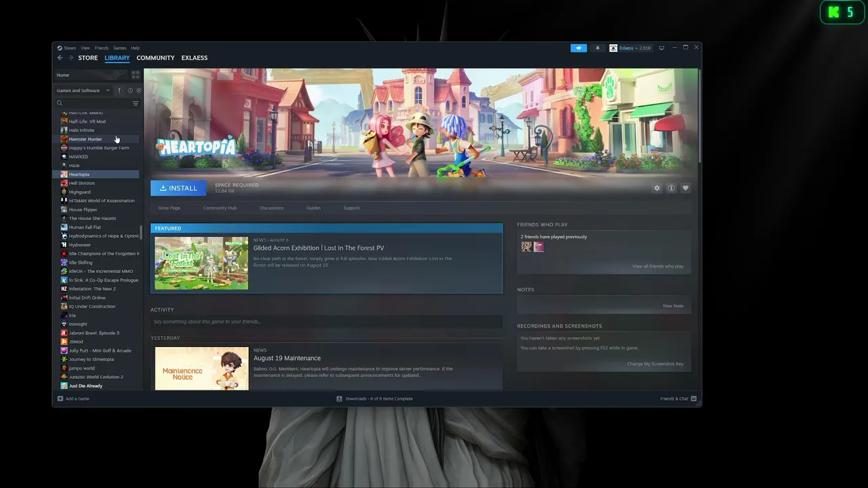Go back with the left arrow
Viewport: 868px width, 488px height.
[x=60, y=58]
